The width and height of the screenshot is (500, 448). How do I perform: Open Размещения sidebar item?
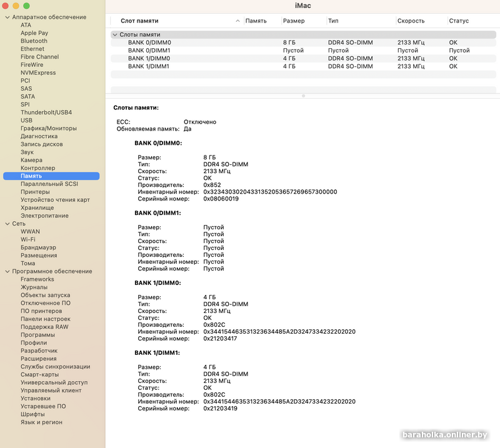point(39,256)
